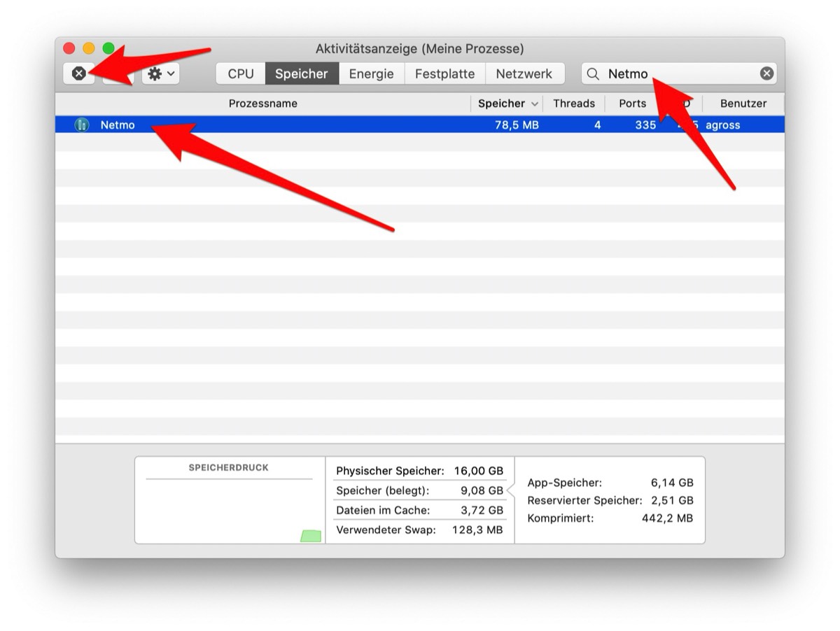Clear the search field text
840x631 pixels.
767,73
